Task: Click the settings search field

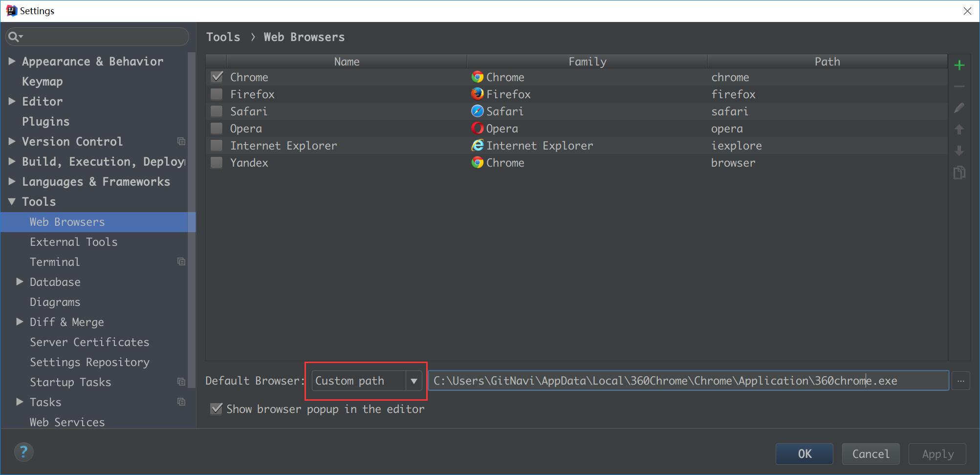Action: click(103, 37)
